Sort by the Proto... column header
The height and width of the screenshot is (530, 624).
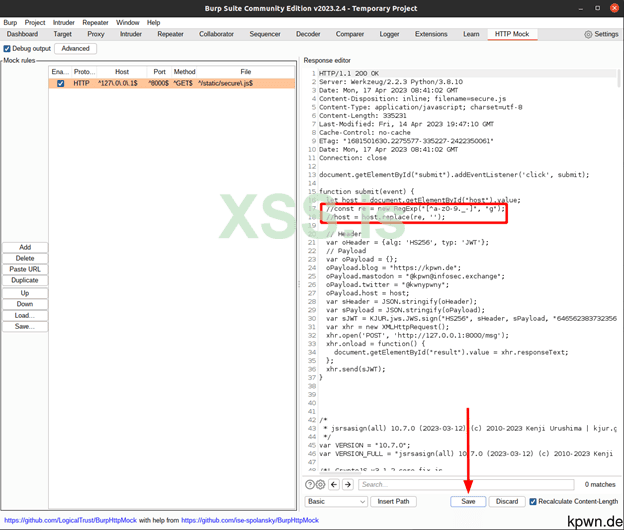(x=84, y=72)
